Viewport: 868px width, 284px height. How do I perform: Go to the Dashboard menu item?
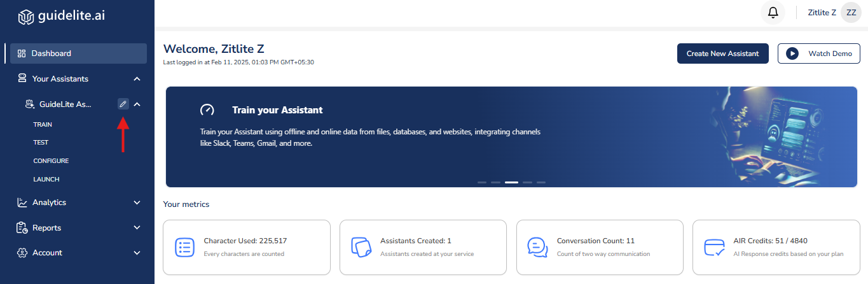point(78,53)
